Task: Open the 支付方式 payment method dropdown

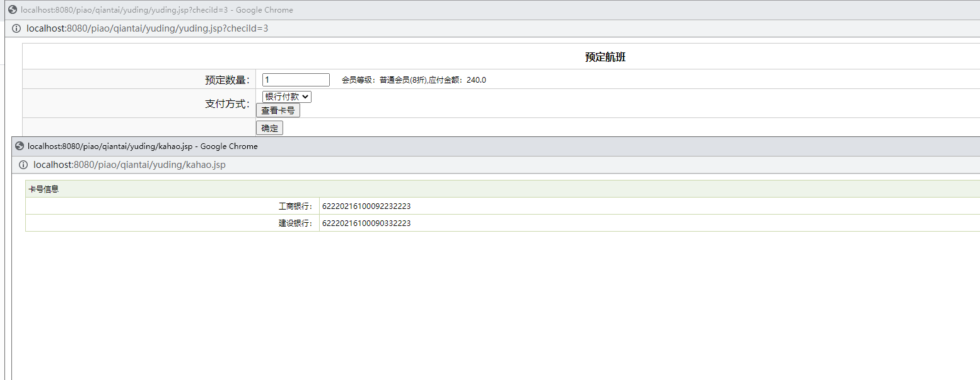Action: (x=286, y=96)
